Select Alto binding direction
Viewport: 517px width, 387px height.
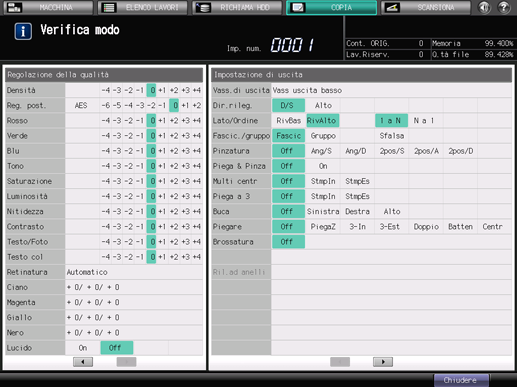tap(323, 105)
